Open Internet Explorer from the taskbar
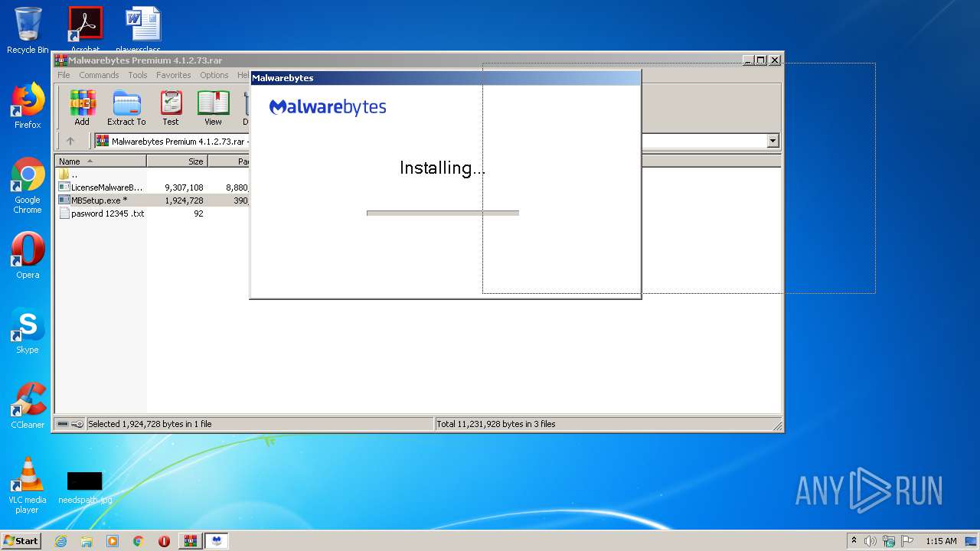980x551 pixels. pos(60,541)
